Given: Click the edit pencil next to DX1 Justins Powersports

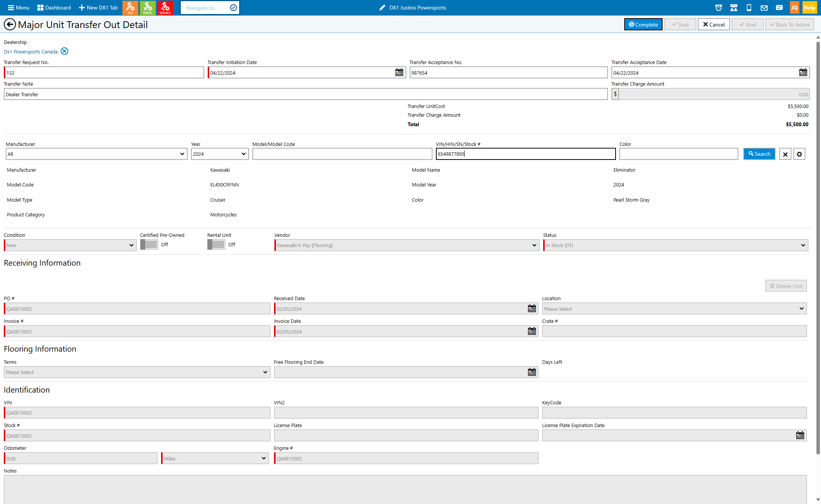Looking at the screenshot, I should [382, 8].
